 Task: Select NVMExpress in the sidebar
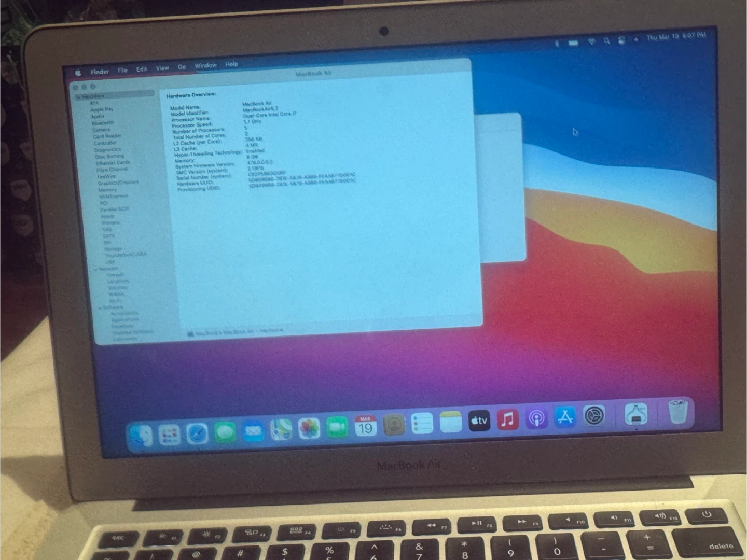click(x=114, y=196)
